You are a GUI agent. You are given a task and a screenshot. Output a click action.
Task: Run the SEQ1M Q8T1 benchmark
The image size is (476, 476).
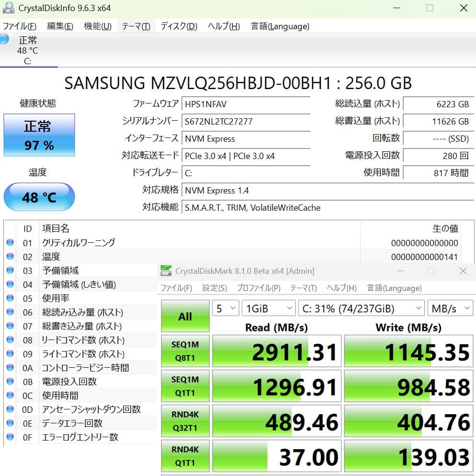[x=185, y=351]
